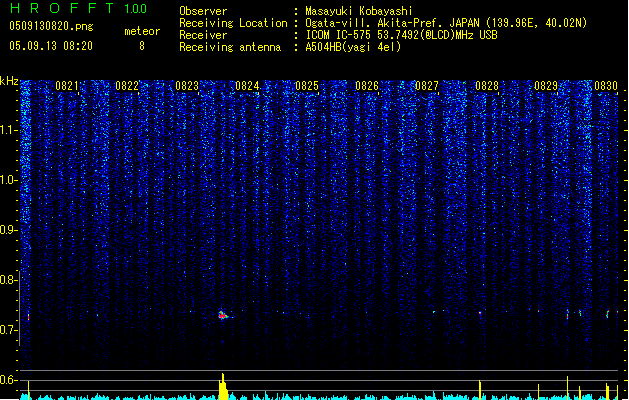Click the Receiving Location label
The width and height of the screenshot is (629, 400).
[x=233, y=23]
